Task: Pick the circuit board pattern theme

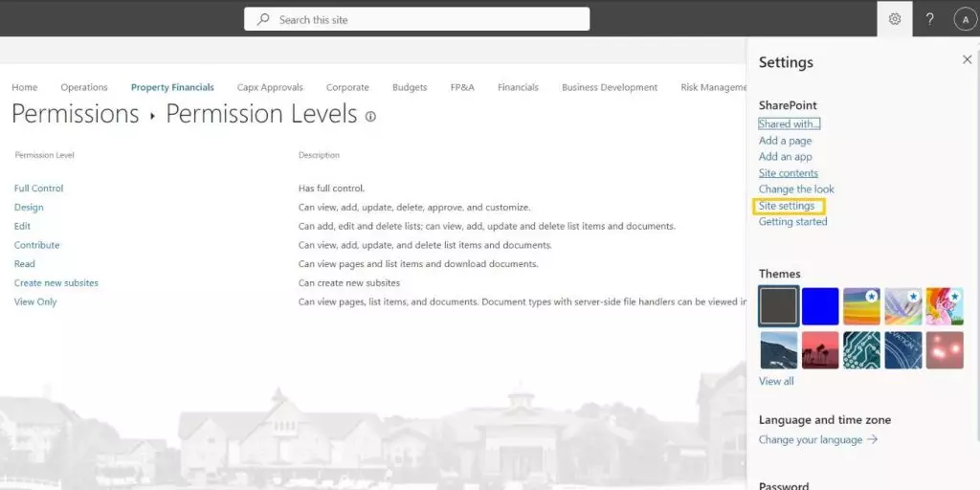Action: click(861, 350)
